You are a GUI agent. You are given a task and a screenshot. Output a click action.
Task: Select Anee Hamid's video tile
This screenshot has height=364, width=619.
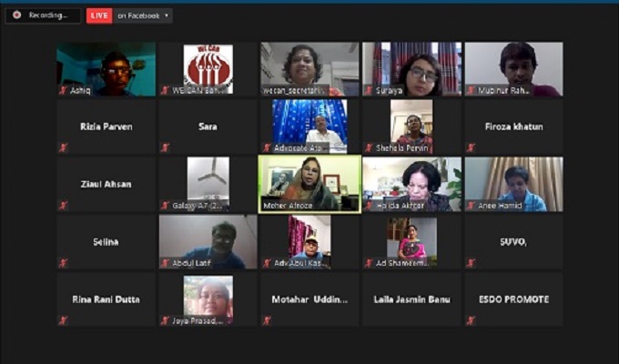513,184
